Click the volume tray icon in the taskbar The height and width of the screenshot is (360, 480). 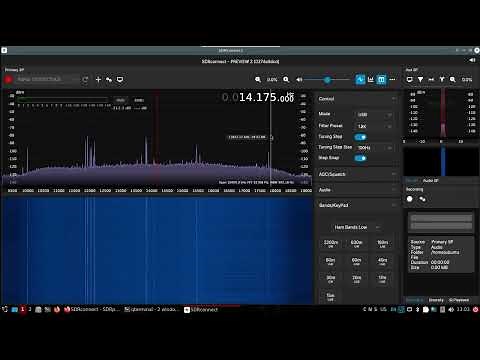tap(451, 309)
